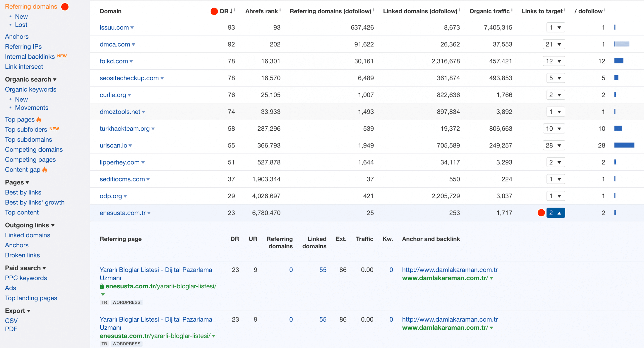Open the dmoztools.net domain link

click(120, 112)
